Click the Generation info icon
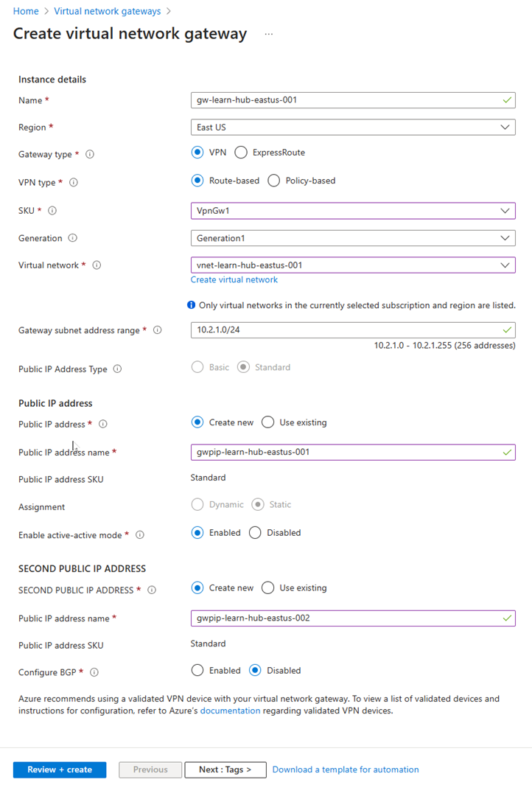Screen dimensions: 532x785 [72, 239]
